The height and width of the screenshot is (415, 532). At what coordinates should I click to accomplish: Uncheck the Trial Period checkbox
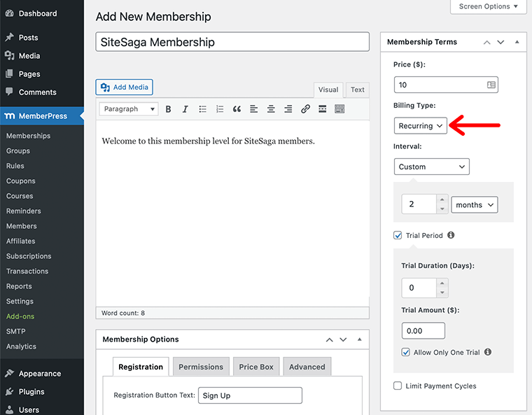point(398,236)
